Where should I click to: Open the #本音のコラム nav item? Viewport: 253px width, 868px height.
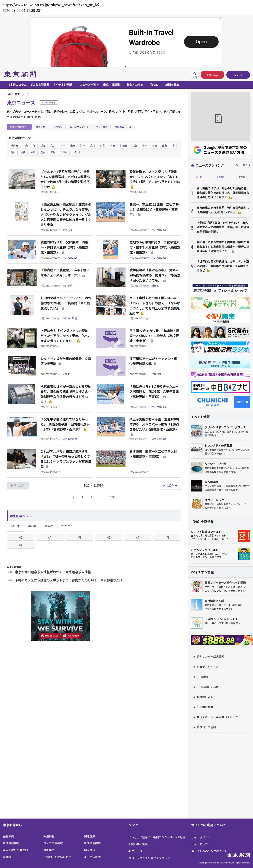tap(18, 84)
